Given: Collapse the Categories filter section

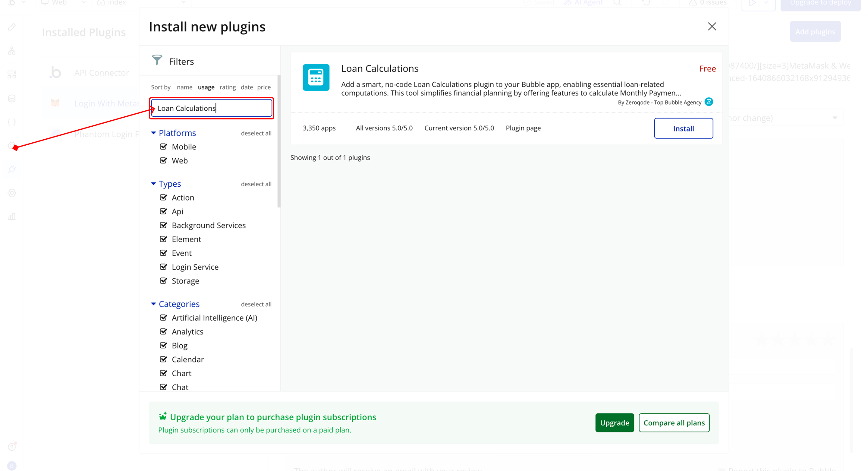Looking at the screenshot, I should (x=153, y=304).
